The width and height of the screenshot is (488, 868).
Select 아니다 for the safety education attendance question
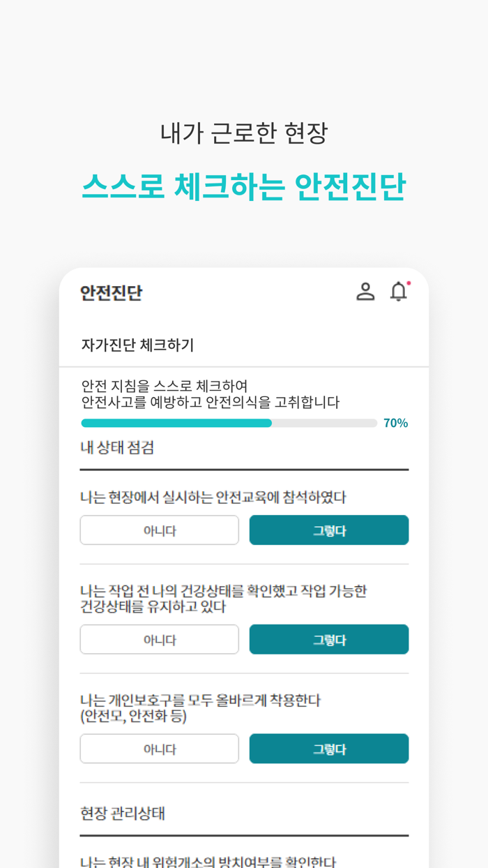point(159,530)
